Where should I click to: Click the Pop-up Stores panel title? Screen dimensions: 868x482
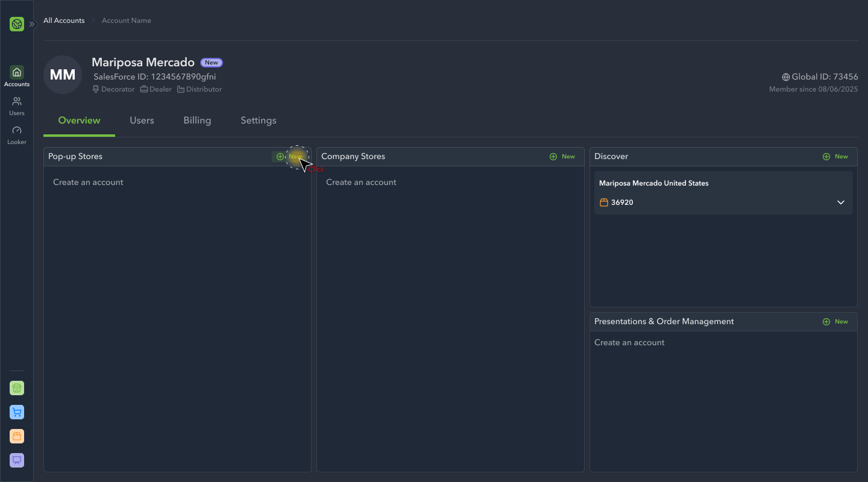click(x=75, y=157)
